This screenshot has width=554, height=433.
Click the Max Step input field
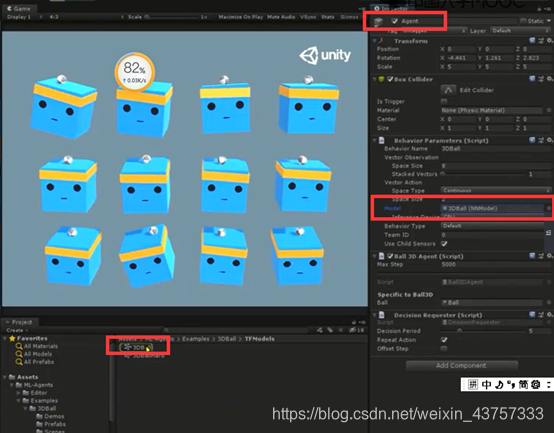[496, 264]
